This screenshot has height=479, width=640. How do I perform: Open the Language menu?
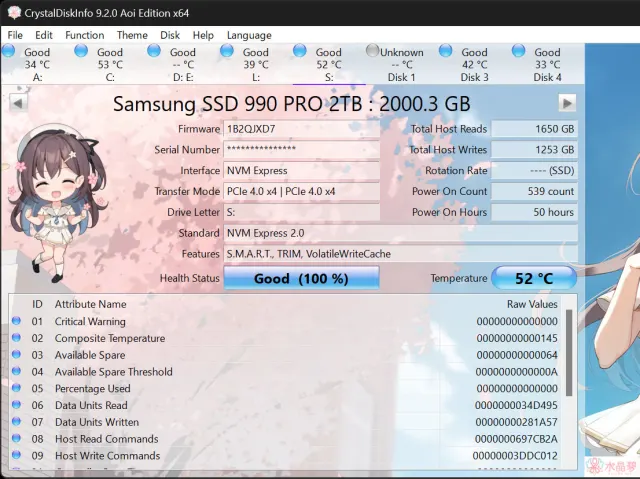(x=249, y=35)
